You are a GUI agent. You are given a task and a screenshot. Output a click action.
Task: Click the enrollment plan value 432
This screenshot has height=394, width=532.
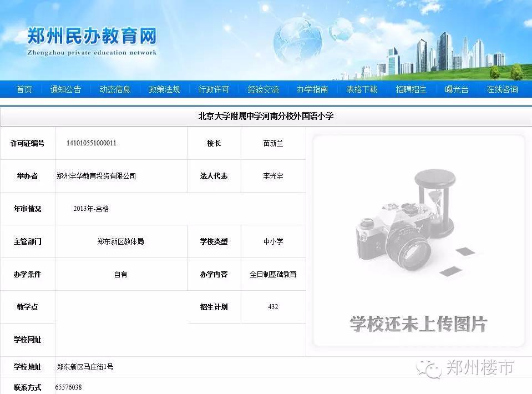(x=273, y=307)
